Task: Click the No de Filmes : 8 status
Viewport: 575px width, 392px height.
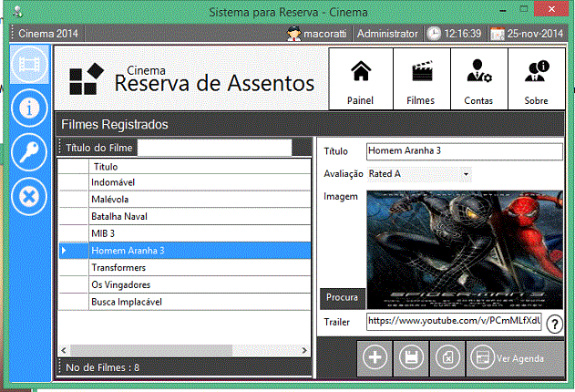Action: 103,367
